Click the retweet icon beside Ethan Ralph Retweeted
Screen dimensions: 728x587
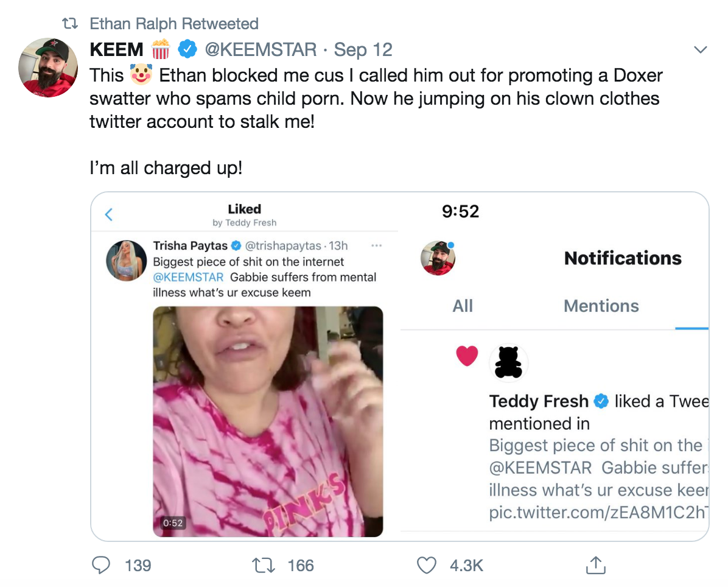(x=70, y=23)
